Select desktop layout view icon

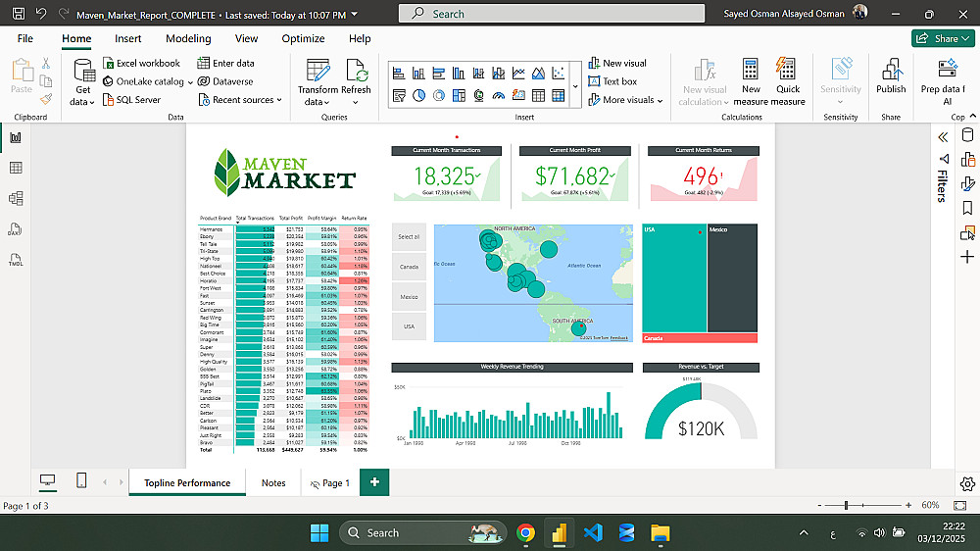pos(47,480)
